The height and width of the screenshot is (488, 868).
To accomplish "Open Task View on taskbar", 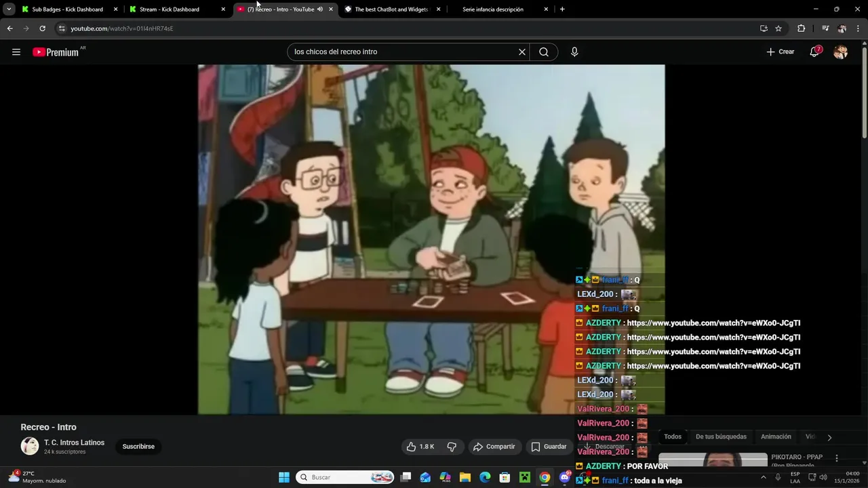I will point(406,477).
